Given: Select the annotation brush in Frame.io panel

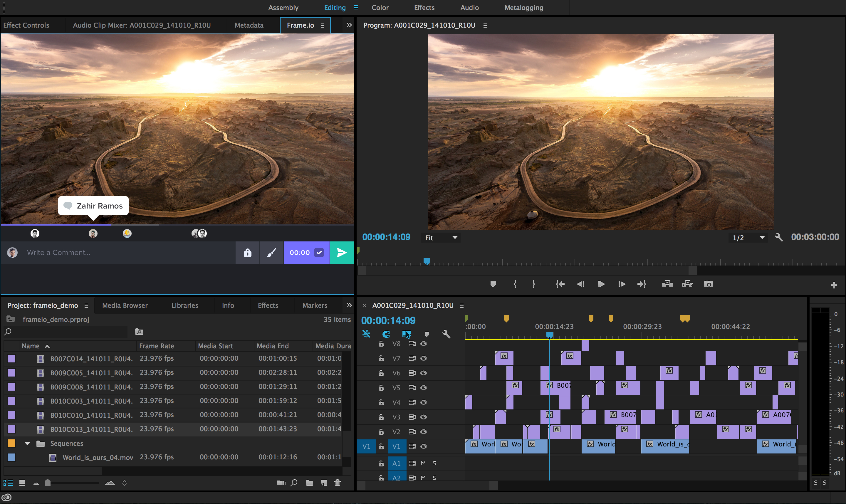Looking at the screenshot, I should click(x=271, y=252).
